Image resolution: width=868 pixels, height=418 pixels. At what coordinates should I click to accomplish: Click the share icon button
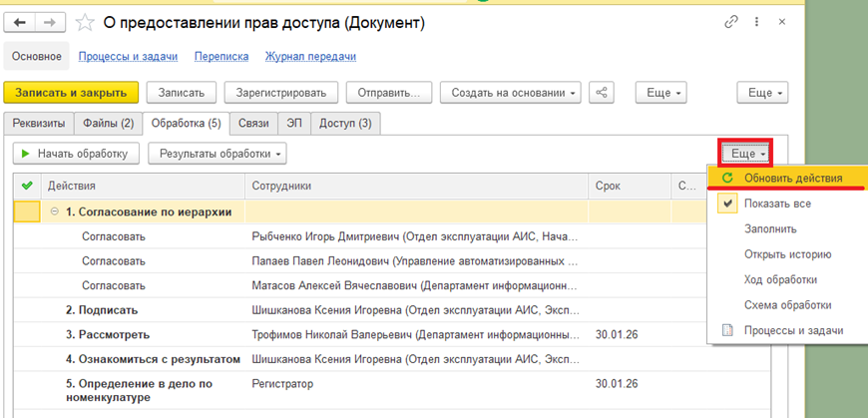coord(602,93)
